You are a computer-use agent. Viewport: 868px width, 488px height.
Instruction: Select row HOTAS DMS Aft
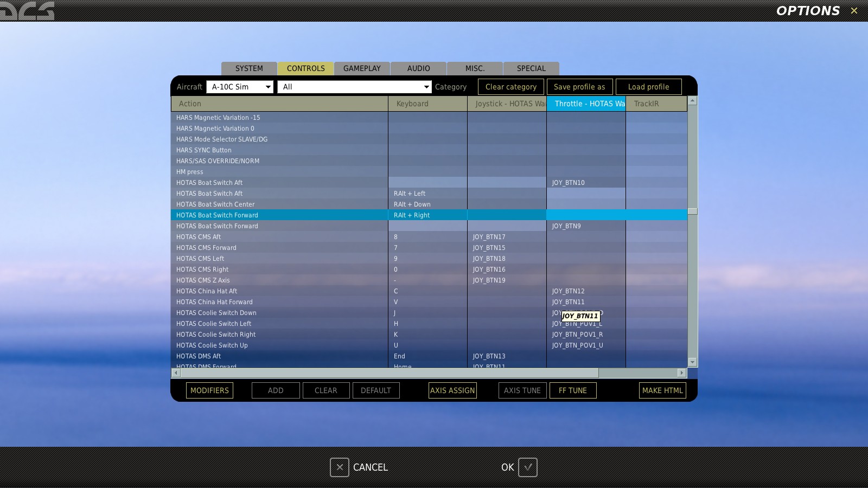click(x=429, y=356)
